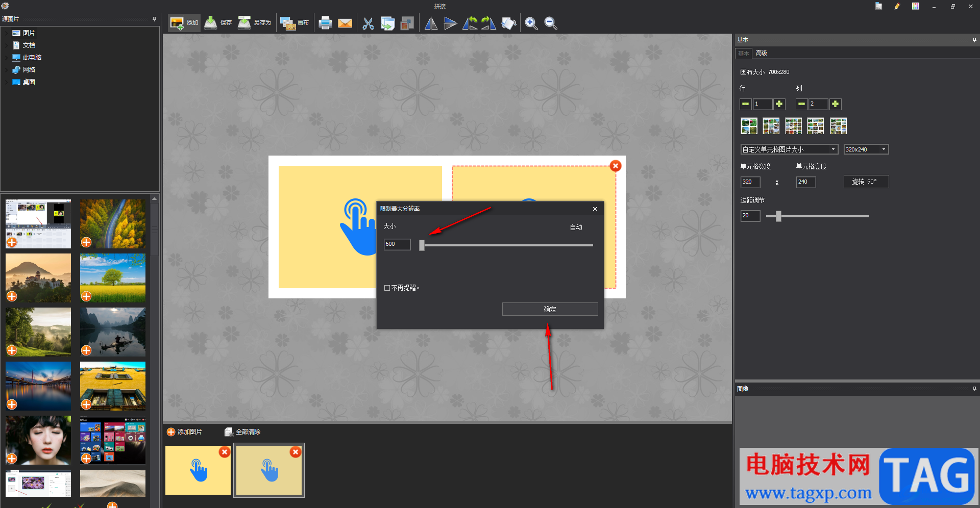Decrease the row count with the minus button
The image size is (980, 508).
(746, 104)
